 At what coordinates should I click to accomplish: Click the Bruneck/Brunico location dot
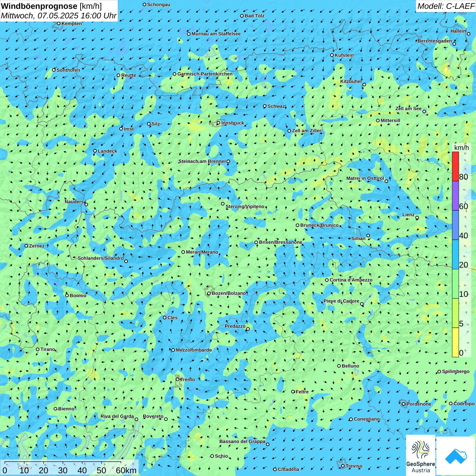pyautogui.click(x=297, y=225)
